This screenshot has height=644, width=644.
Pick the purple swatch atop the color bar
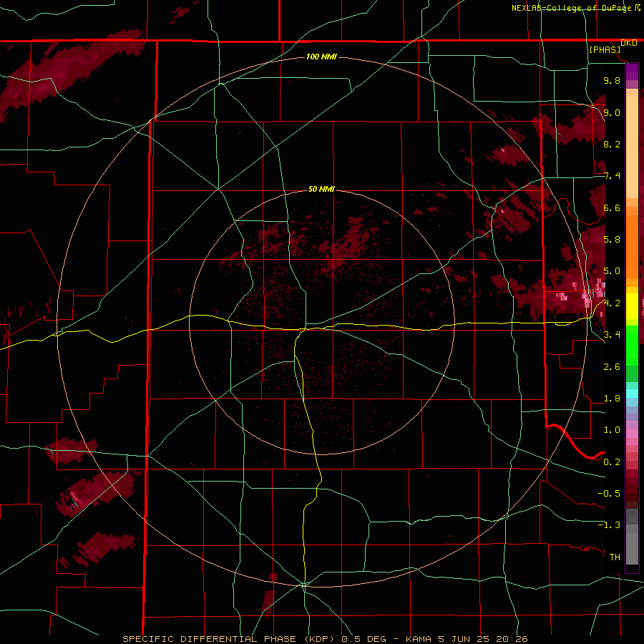632,72
